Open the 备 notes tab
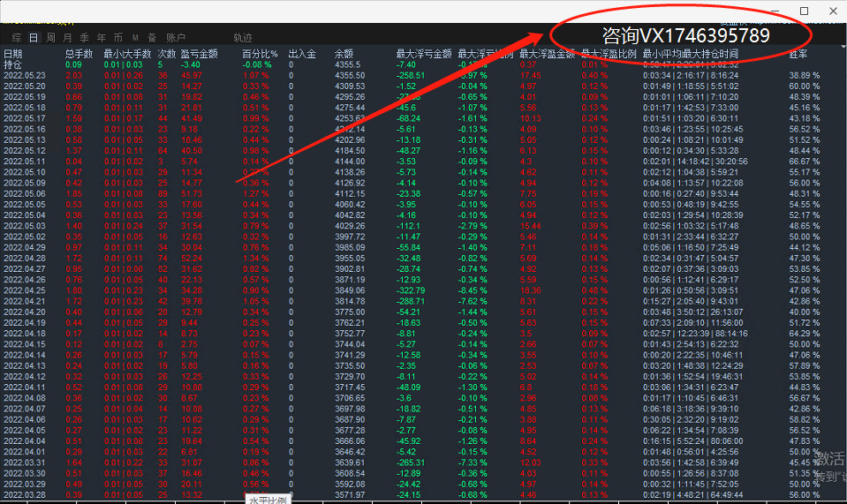847x504 pixels. pyautogui.click(x=151, y=38)
